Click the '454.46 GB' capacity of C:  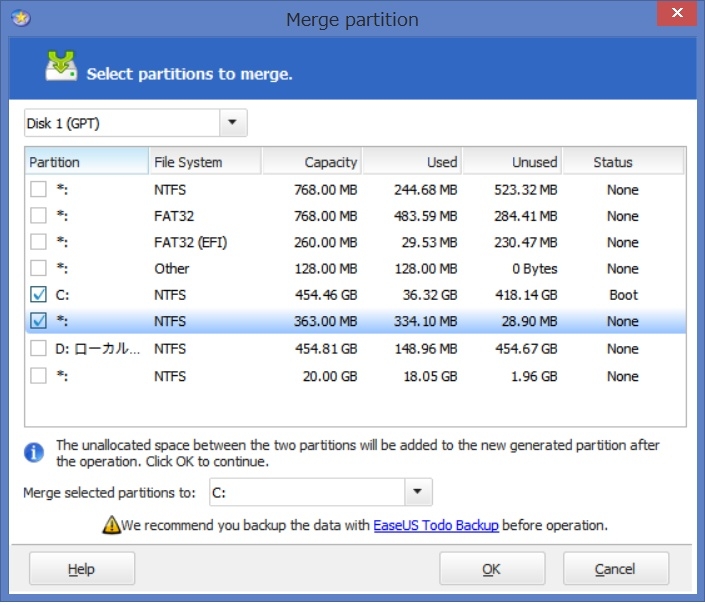[326, 295]
